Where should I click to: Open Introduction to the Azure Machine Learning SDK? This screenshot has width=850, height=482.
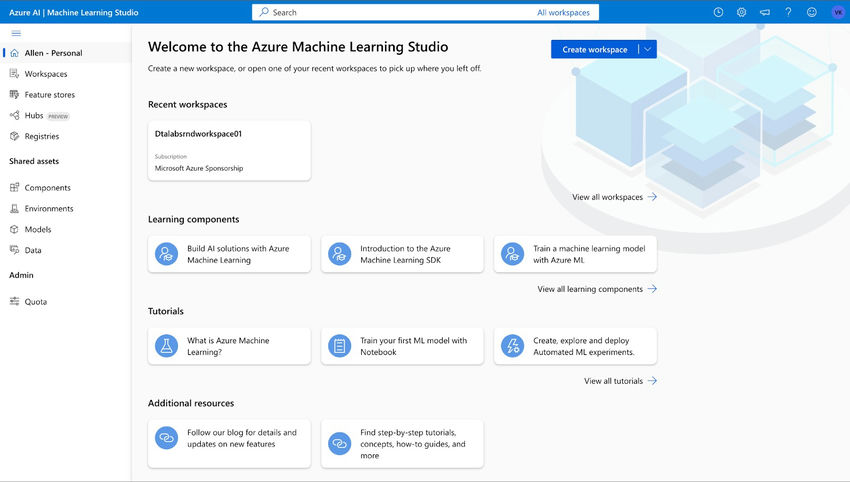pyautogui.click(x=402, y=254)
